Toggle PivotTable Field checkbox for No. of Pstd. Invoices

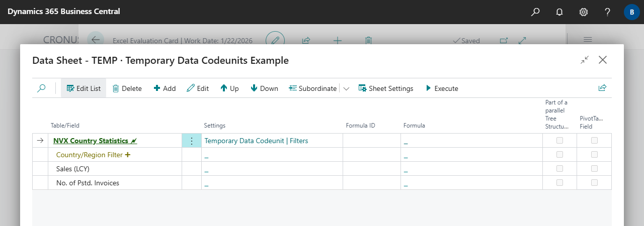(x=595, y=183)
